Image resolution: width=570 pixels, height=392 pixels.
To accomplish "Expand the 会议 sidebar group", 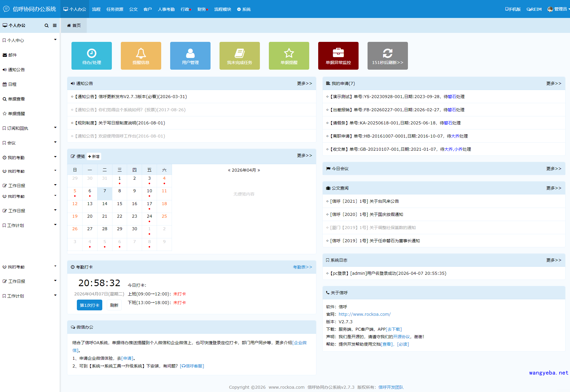I will (x=29, y=143).
